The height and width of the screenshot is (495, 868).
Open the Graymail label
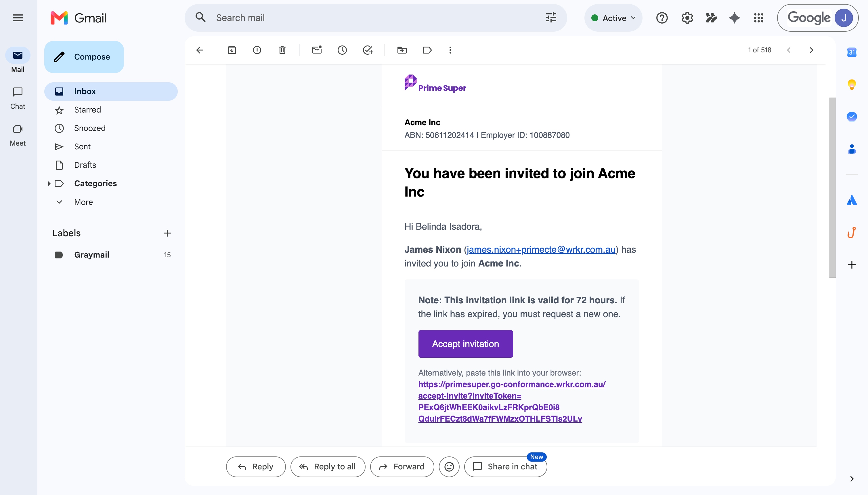(x=111, y=255)
